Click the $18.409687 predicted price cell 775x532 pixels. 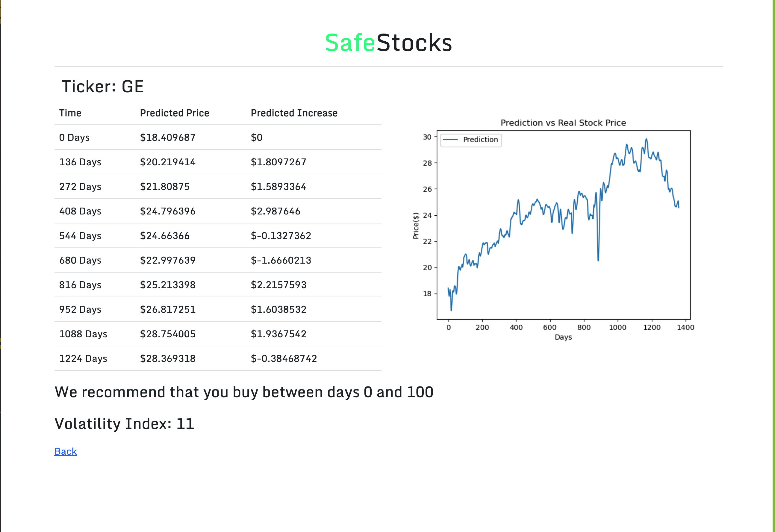tap(167, 137)
